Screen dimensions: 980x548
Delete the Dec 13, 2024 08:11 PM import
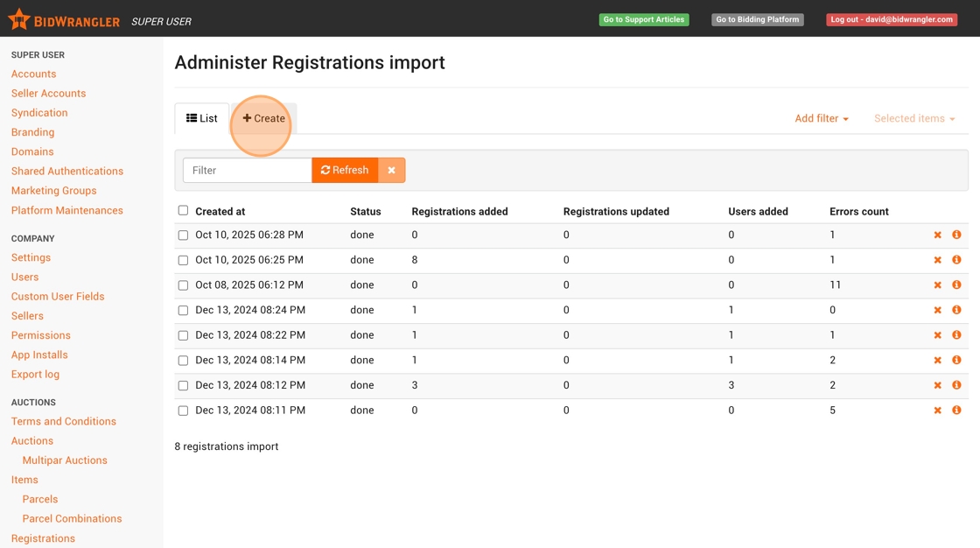(x=937, y=411)
